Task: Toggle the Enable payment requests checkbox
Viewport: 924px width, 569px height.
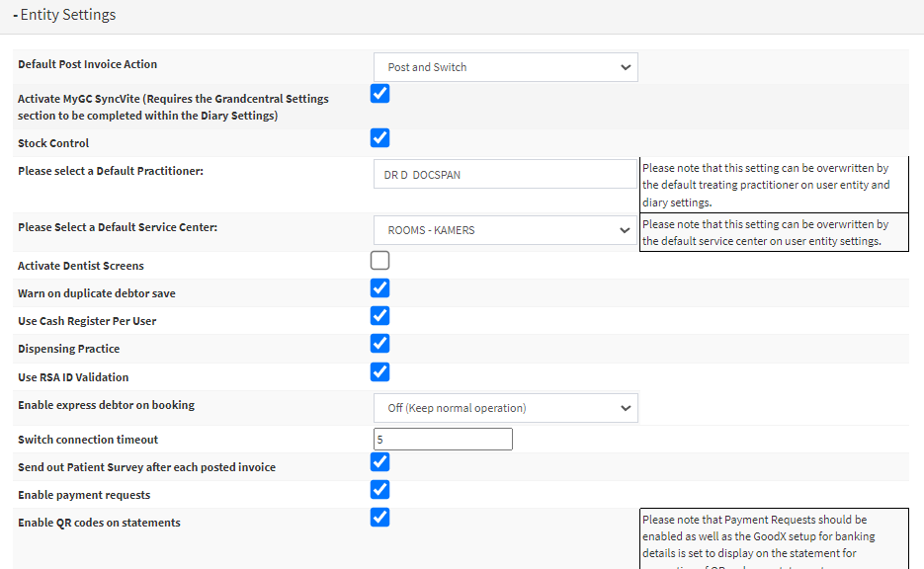Action: point(379,490)
